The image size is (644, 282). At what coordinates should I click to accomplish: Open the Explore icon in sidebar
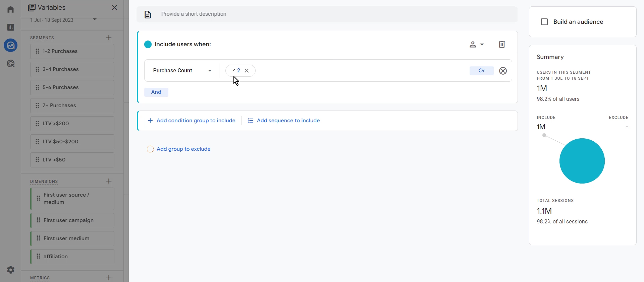click(x=11, y=45)
